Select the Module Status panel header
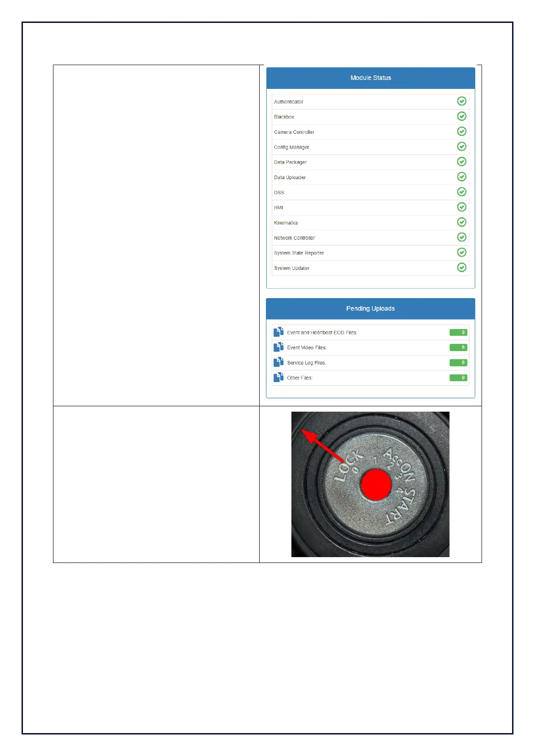The image size is (535, 756). pos(371,78)
